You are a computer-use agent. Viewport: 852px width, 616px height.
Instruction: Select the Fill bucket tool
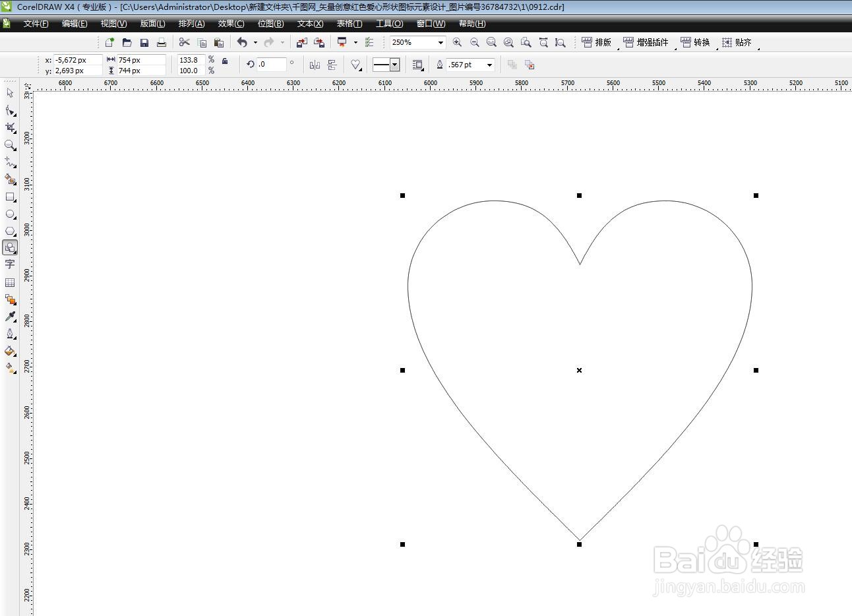click(10, 351)
